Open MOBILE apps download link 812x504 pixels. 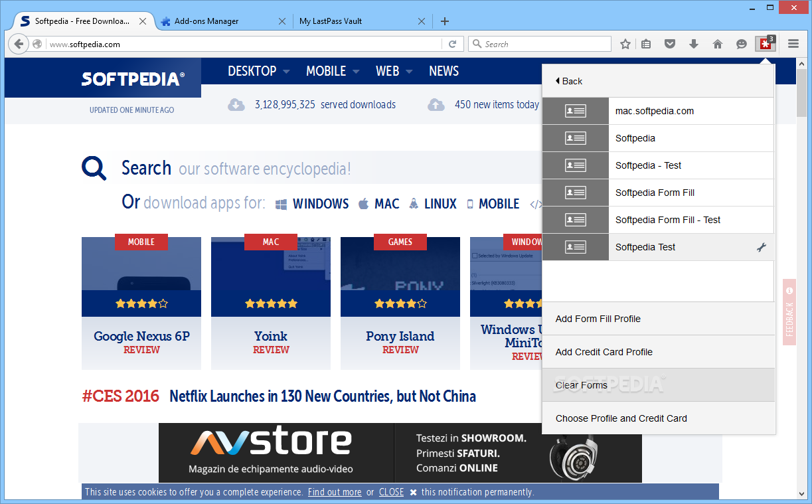493,204
